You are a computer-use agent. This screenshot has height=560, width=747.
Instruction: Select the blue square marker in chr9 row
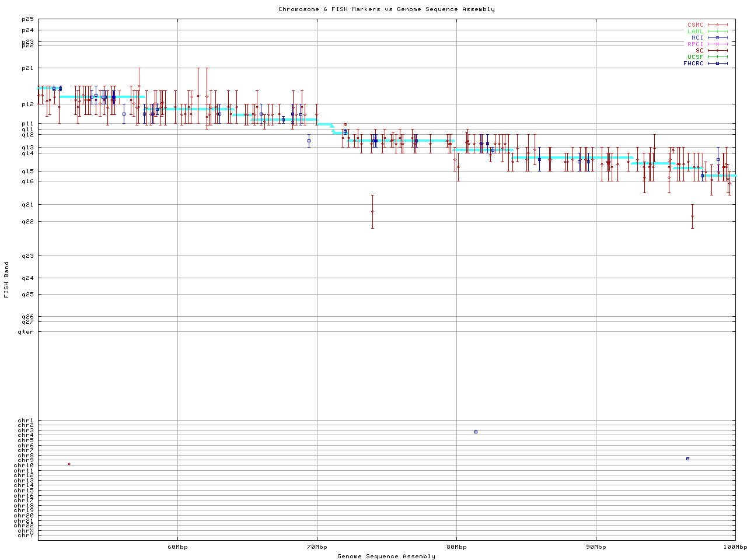(x=687, y=459)
